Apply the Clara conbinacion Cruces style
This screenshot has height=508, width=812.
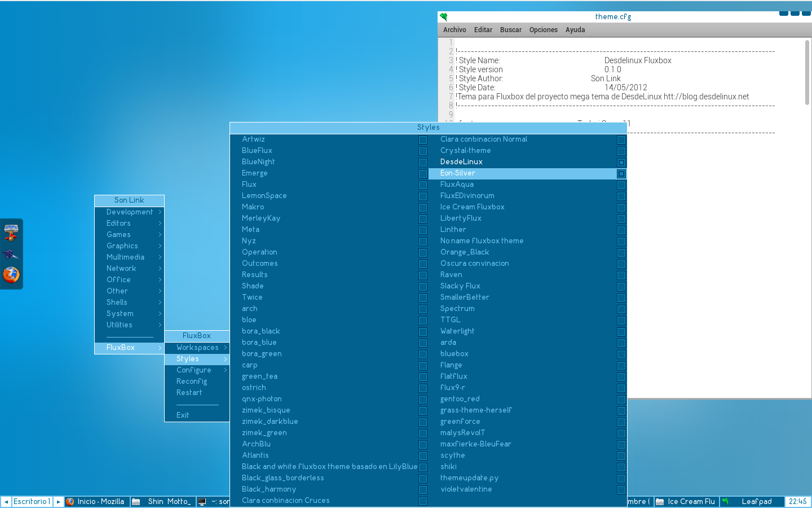(x=329, y=501)
